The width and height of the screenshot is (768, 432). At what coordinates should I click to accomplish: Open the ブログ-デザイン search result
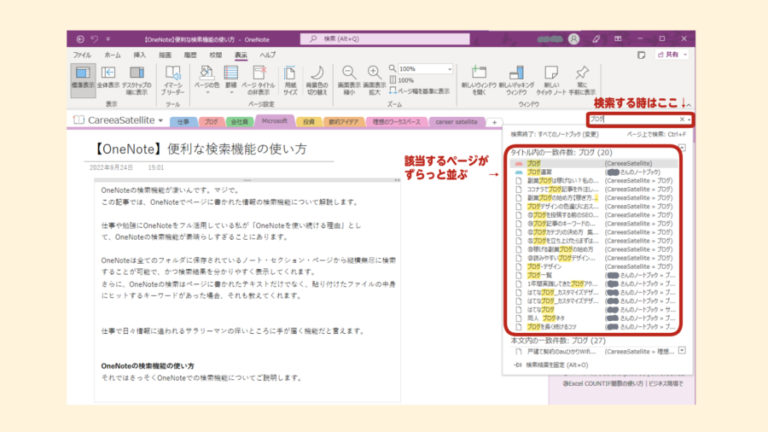594,266
